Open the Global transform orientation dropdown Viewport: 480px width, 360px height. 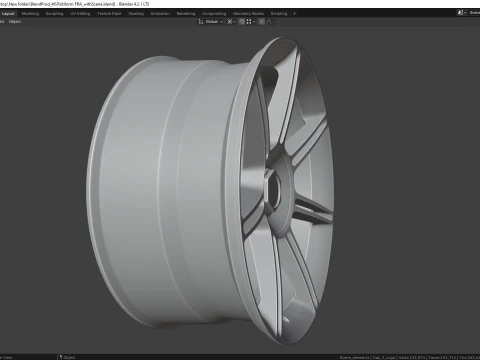pos(211,22)
